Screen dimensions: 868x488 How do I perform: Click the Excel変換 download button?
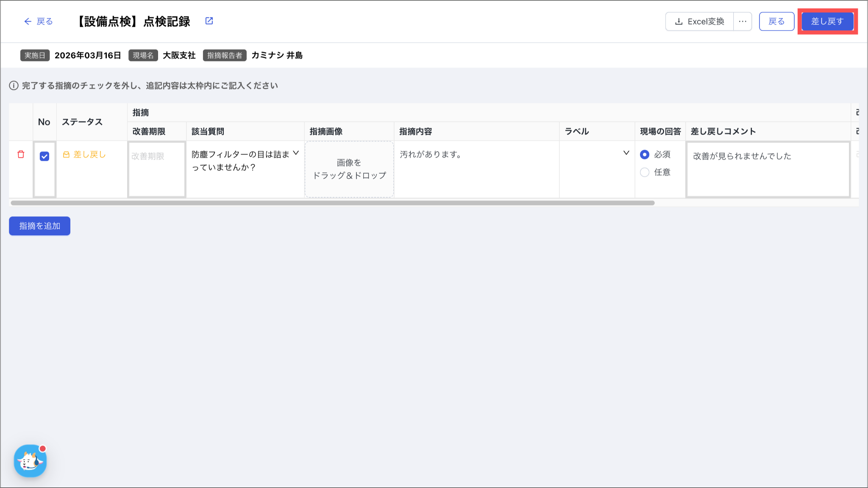point(699,21)
